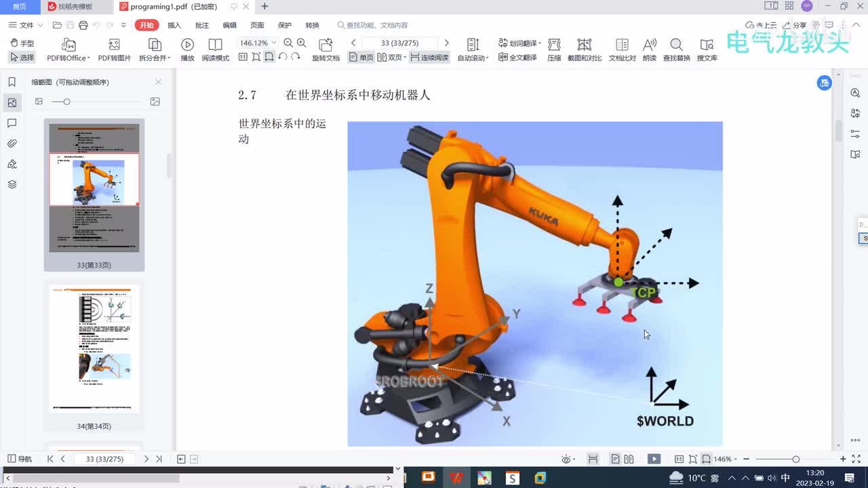
Task: Toggle fit-width mode in the toolbar
Action: pyautogui.click(x=269, y=58)
